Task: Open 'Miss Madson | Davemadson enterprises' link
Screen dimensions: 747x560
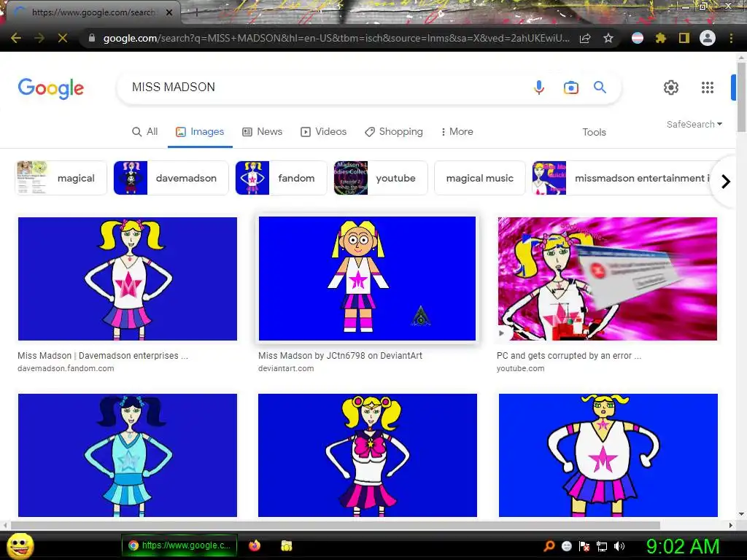Action: (x=102, y=356)
